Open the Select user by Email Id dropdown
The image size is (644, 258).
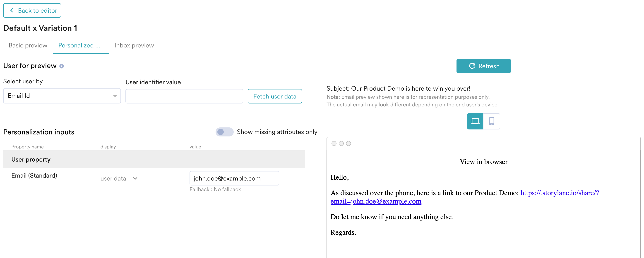pos(62,96)
